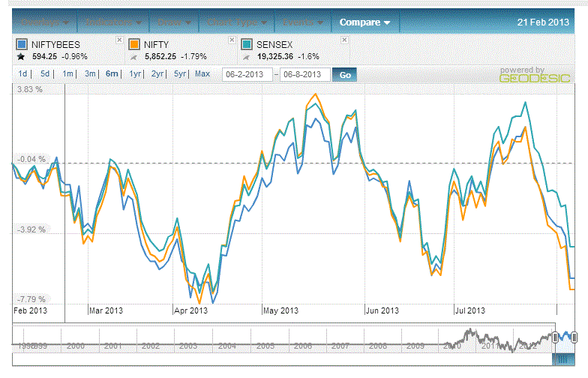Click the orange NIFTY color swatch
The height and width of the screenshot is (378, 588).
134,44
